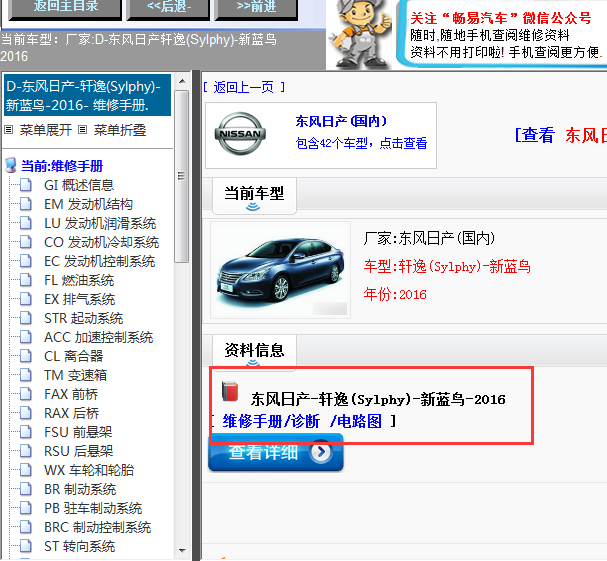Click document icon for LU 发动机润滑系统

[x=26, y=223]
